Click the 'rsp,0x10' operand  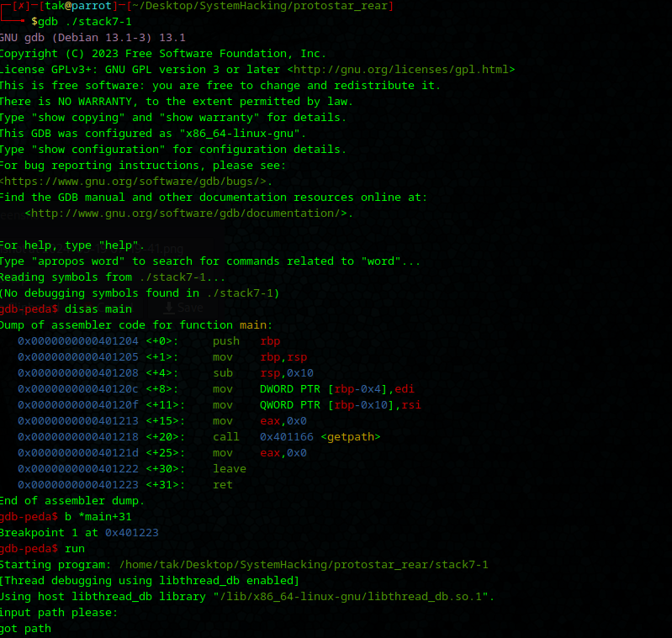[x=286, y=372]
